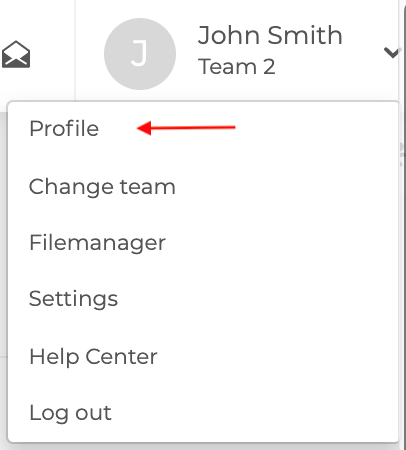Open Filemanager from the dropdown
Viewport: 406px width, 450px height.
click(x=97, y=242)
